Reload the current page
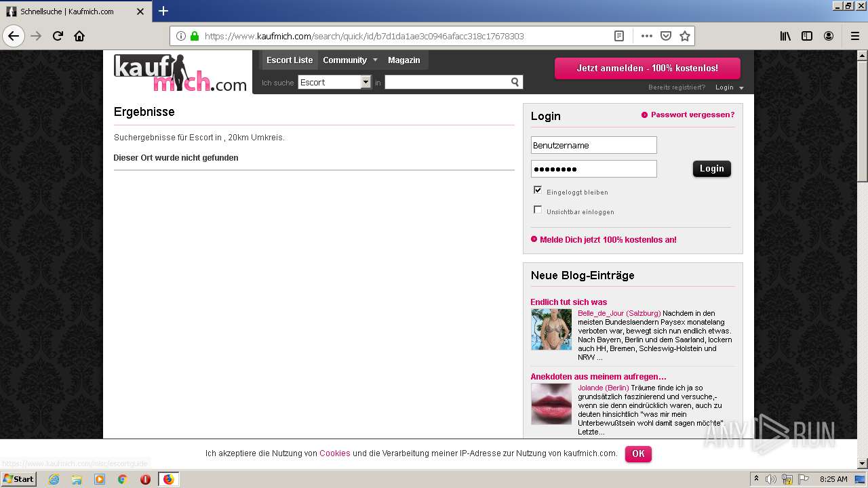The height and width of the screenshot is (488, 868). pos(58,36)
